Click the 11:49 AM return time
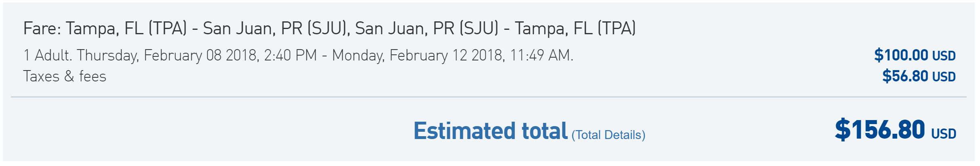This screenshot has width=980, height=166. click(541, 55)
